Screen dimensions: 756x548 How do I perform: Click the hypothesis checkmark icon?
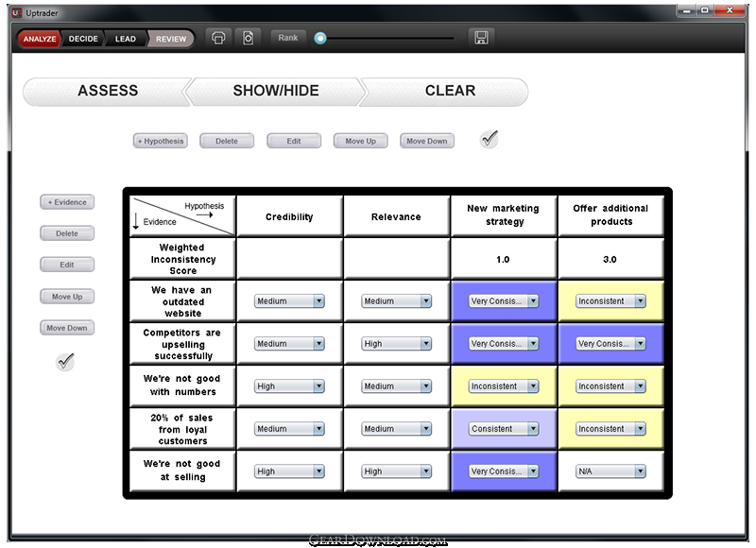click(489, 139)
